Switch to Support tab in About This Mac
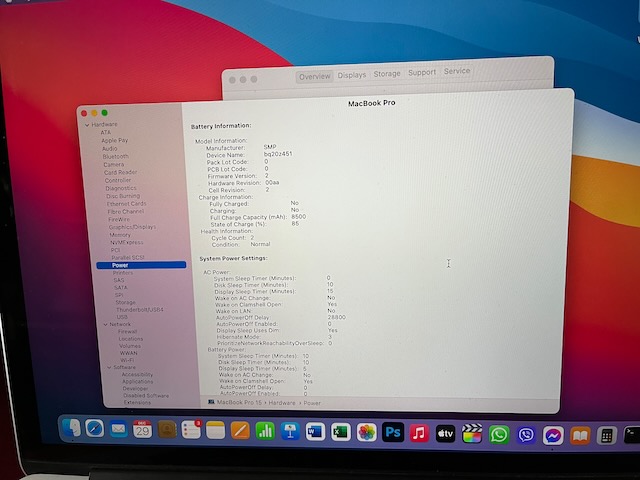This screenshot has width=640, height=480. 422,72
